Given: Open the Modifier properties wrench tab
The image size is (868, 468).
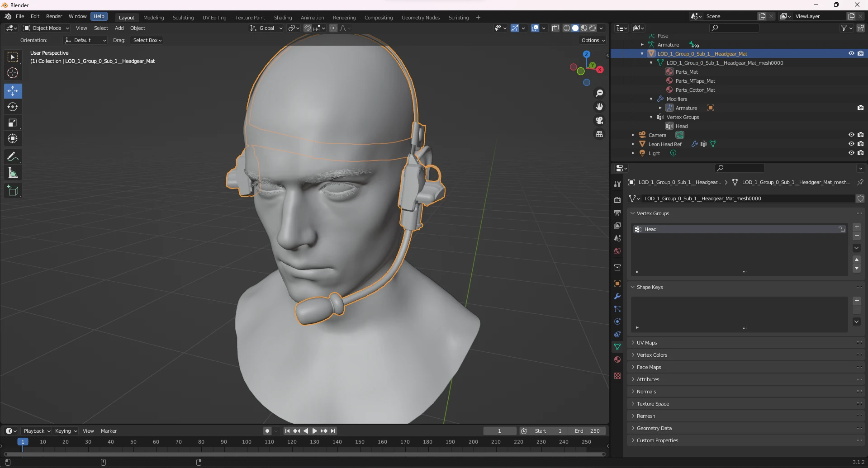Looking at the screenshot, I should (x=617, y=297).
